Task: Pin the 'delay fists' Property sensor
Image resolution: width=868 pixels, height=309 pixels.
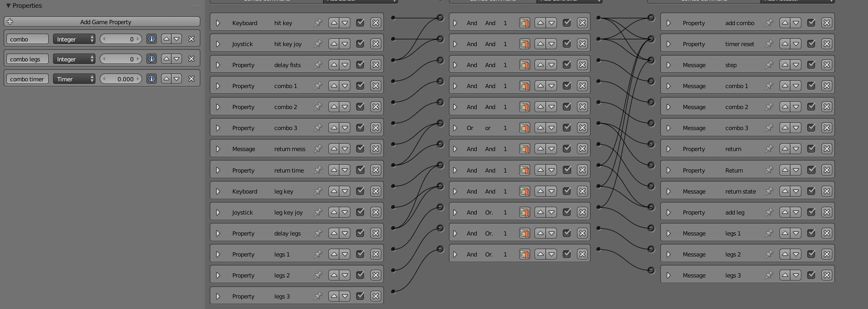Action: click(318, 65)
